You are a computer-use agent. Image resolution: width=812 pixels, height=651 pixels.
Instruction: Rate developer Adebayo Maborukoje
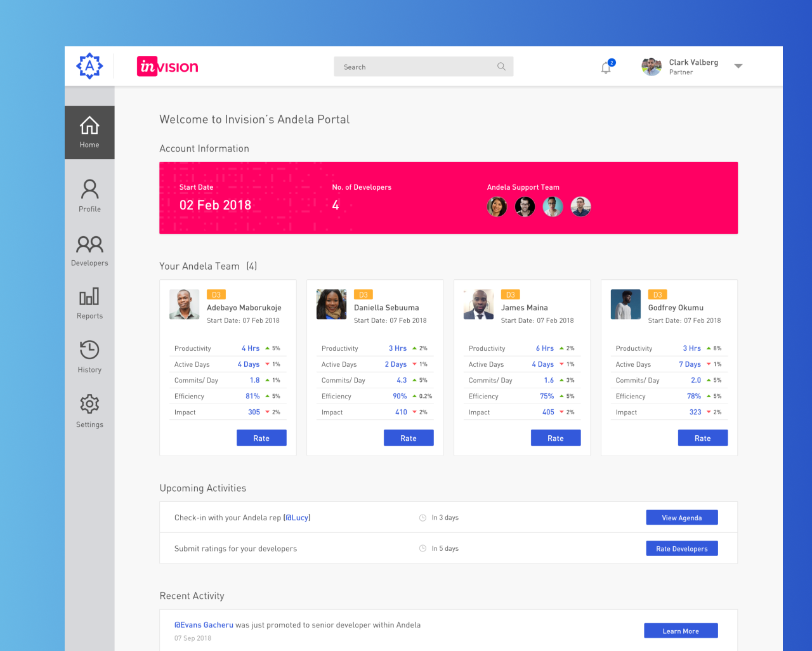261,438
